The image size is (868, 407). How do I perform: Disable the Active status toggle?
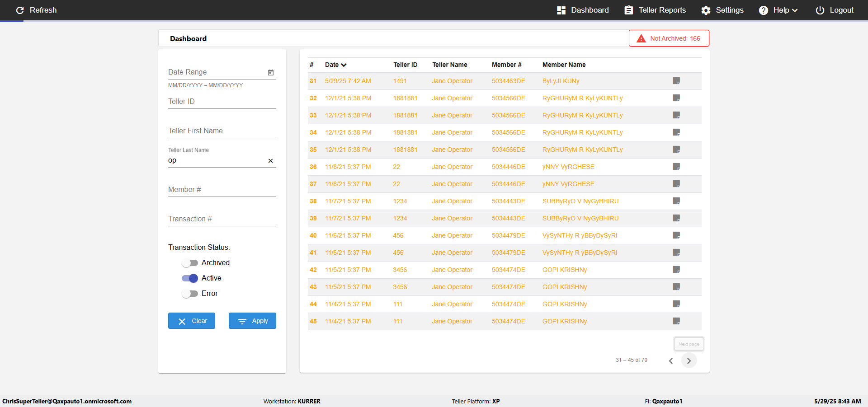click(x=190, y=278)
